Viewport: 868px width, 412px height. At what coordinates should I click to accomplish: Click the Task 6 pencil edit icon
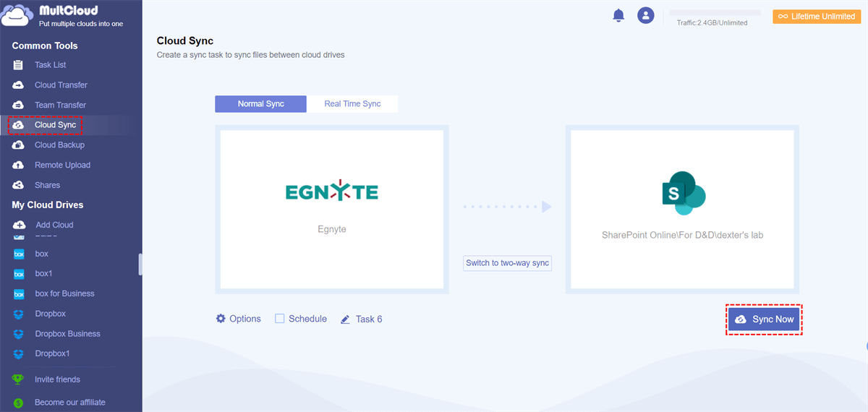pos(346,319)
